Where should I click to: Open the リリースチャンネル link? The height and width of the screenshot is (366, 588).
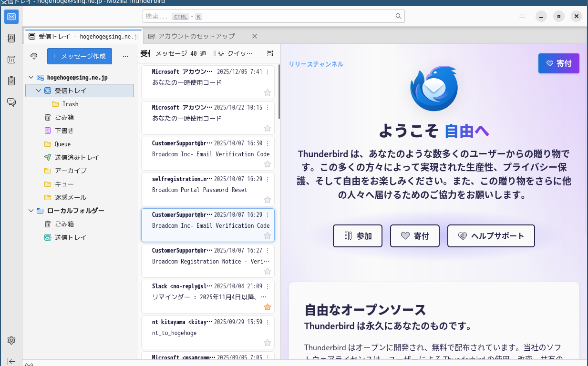pyautogui.click(x=316, y=64)
